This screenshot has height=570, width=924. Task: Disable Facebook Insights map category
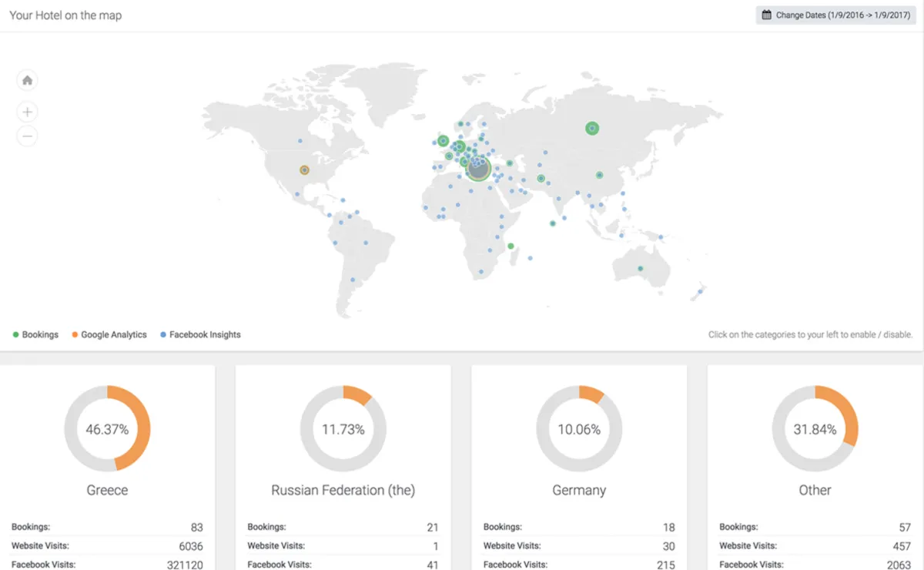200,334
